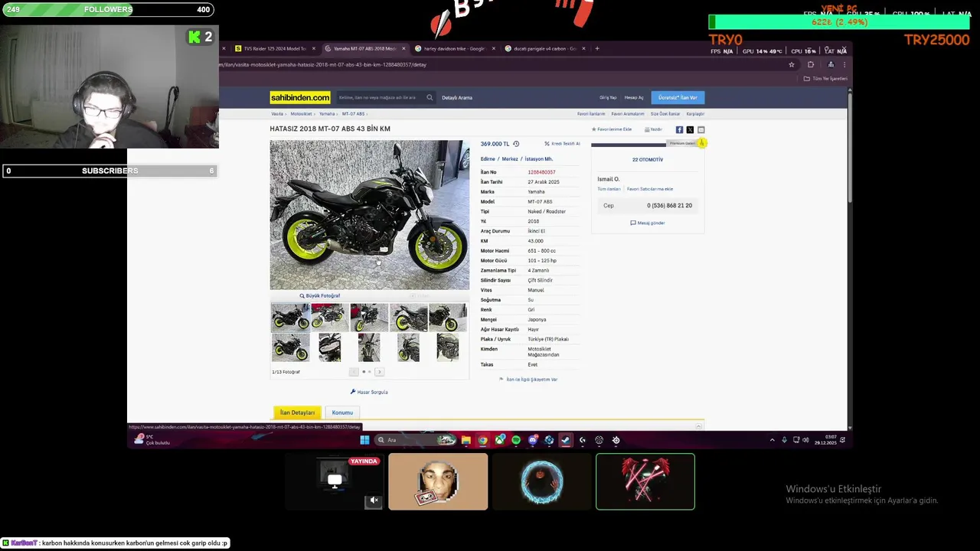Share the listing by email icon
The image size is (980, 551).
coord(701,130)
